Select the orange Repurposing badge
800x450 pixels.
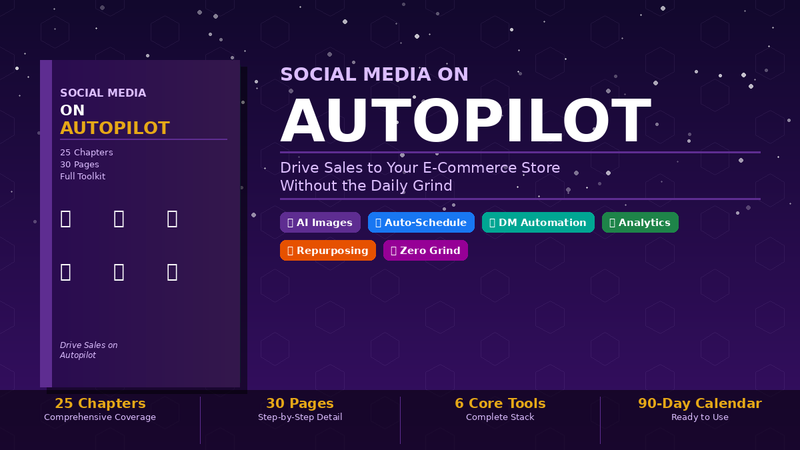point(328,251)
